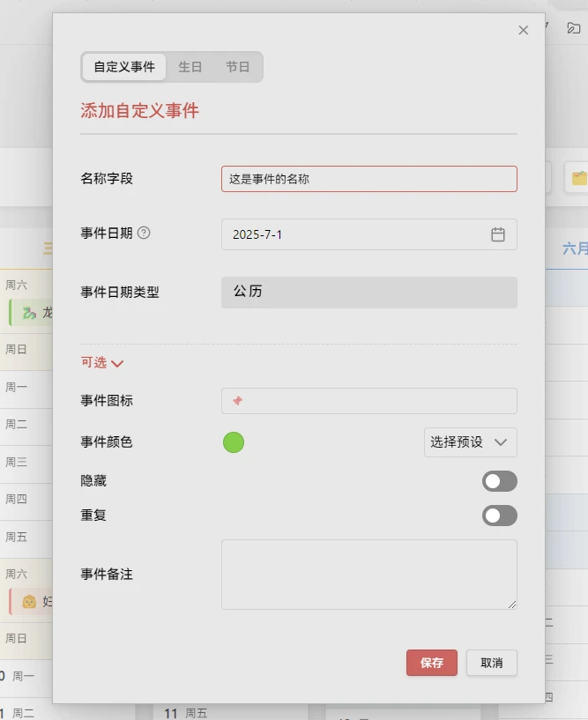Click the 保存 button
The height and width of the screenshot is (720, 588).
point(431,663)
